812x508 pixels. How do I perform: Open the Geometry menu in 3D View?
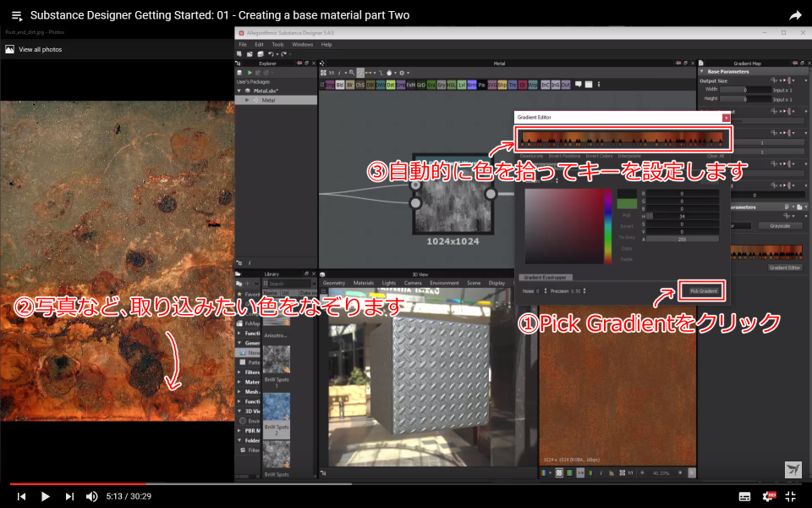(x=334, y=283)
